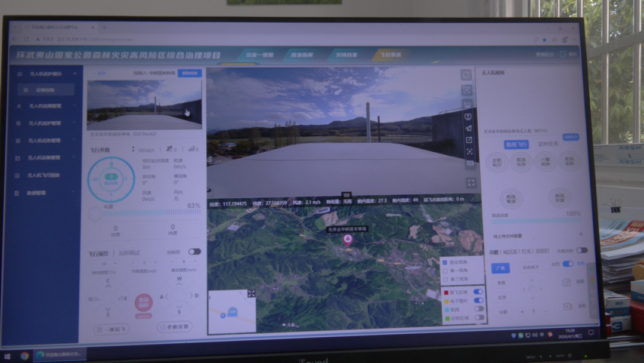
Task: Turn on the 控制权 switch in 飞行操控
Action: pos(194,252)
